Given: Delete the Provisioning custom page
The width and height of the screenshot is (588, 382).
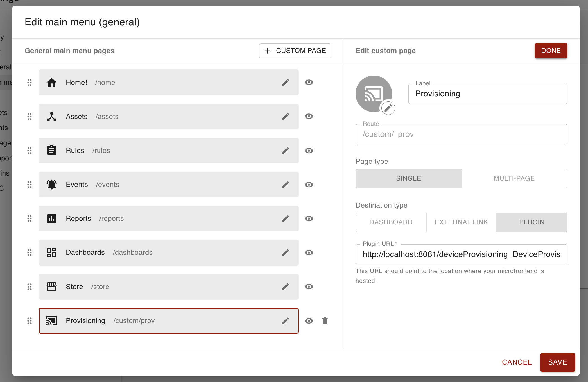Looking at the screenshot, I should click(325, 321).
